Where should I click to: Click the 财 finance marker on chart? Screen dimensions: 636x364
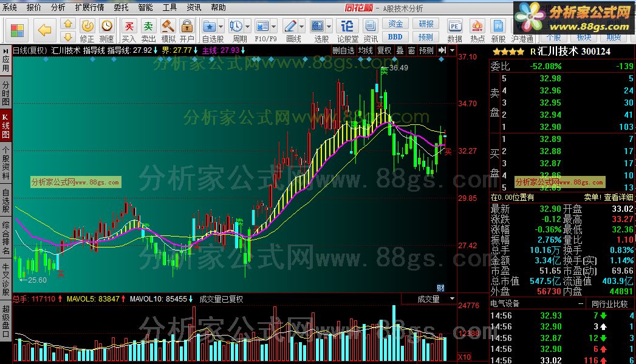[x=440, y=288]
